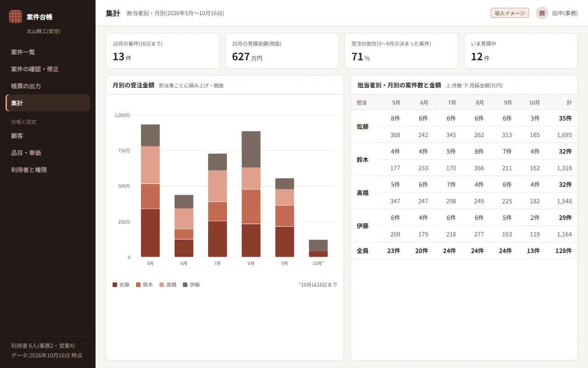Image resolution: width=588 pixels, height=368 pixels.
Task: Click the 田中(事務) user name
Action: point(565,13)
